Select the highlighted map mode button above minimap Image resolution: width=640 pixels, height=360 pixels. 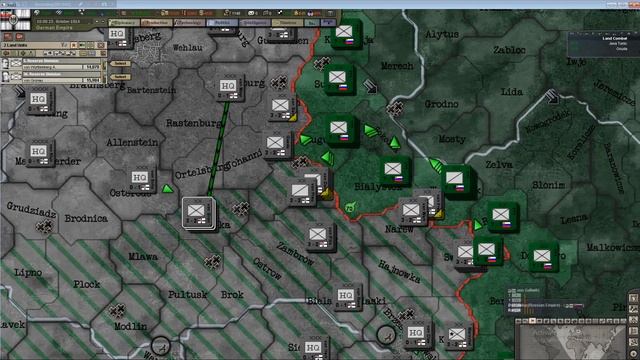pyautogui.click(x=532, y=321)
